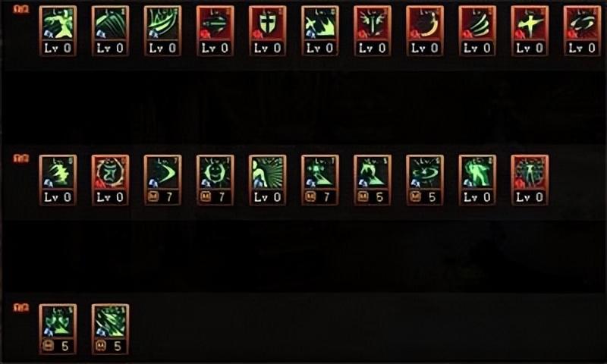Choose the horned demon mask skill on red
The height and width of the screenshot is (364, 607).
pyautogui.click(x=373, y=31)
